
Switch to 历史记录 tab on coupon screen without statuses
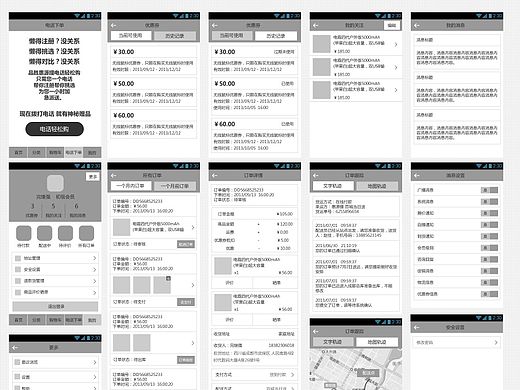point(175,36)
